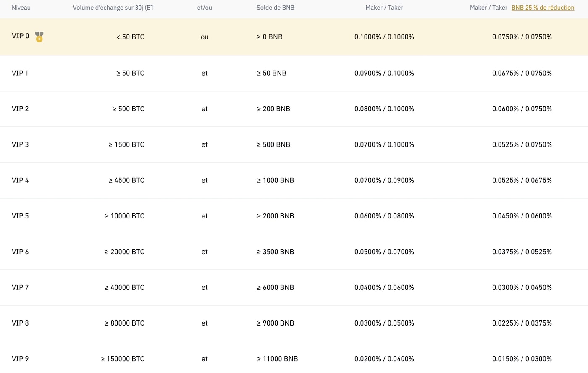588x373 pixels.
Task: Select the VIP 5 level label
Action: point(20,216)
